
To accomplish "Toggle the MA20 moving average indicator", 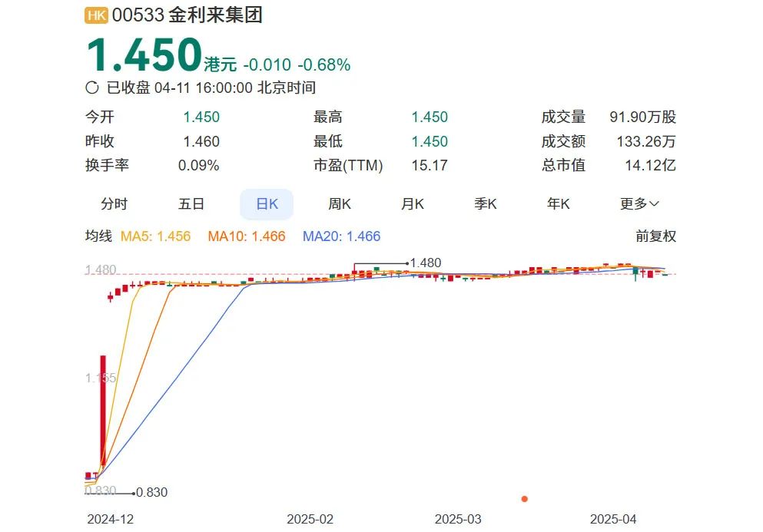I will coord(341,236).
